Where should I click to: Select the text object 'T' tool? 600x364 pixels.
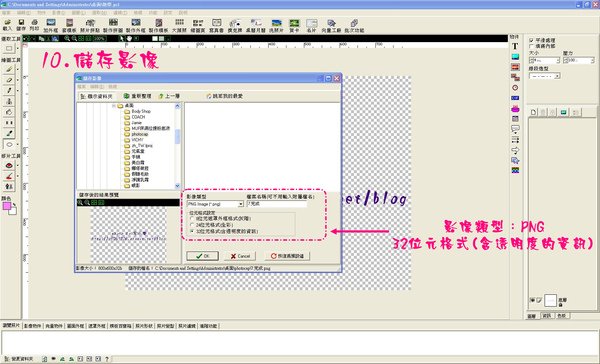pos(515,46)
